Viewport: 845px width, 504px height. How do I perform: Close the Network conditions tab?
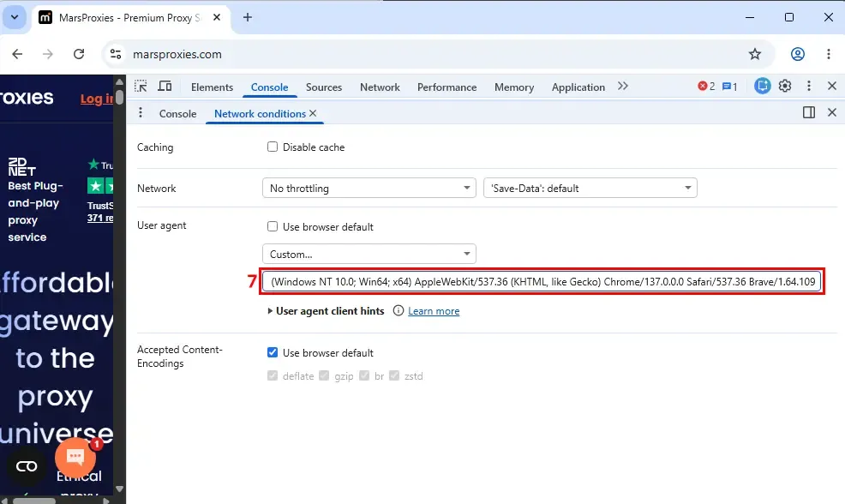tap(313, 113)
